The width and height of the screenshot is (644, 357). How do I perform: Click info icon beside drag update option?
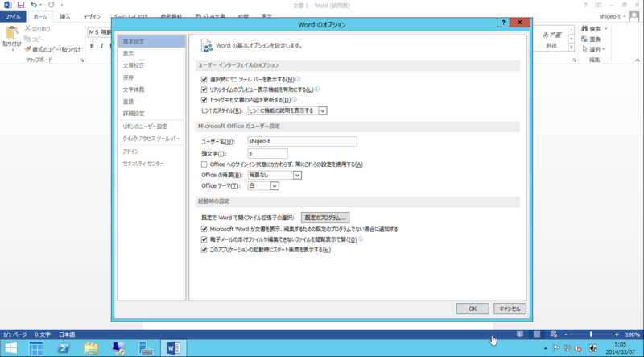pyautogui.click(x=294, y=100)
